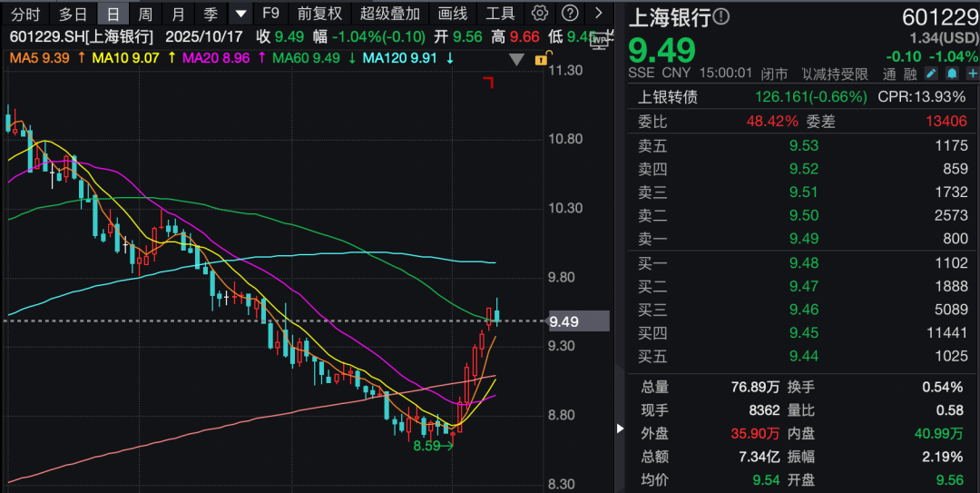
Task: Click the info icon beside 上海银行
Action: tap(720, 17)
